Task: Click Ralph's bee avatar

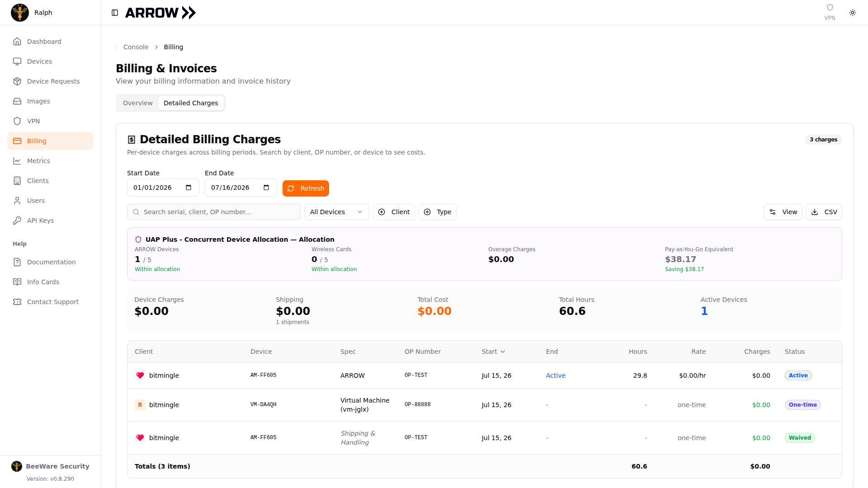Action: point(20,13)
